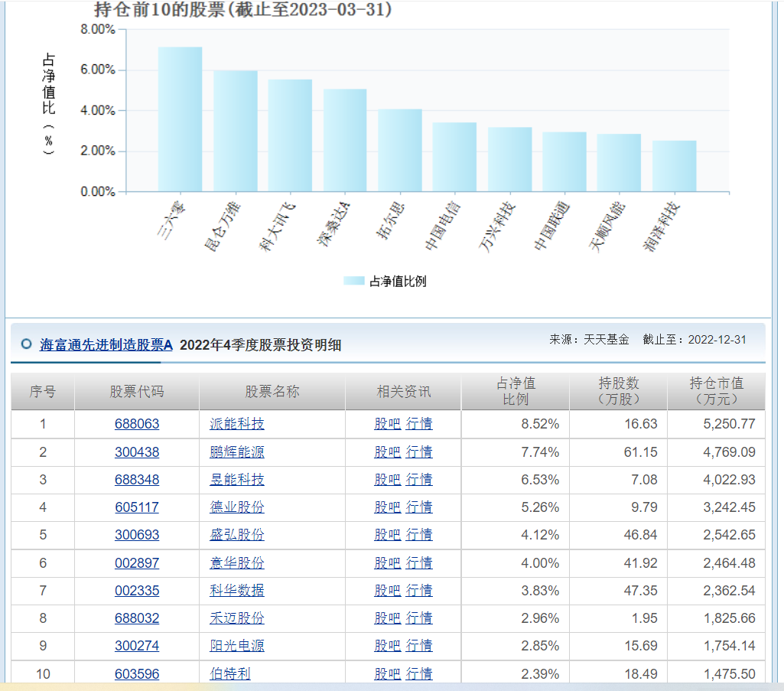The image size is (784, 691).
Task: Open the 海富通先进制造股票A fund link
Action: (x=106, y=345)
